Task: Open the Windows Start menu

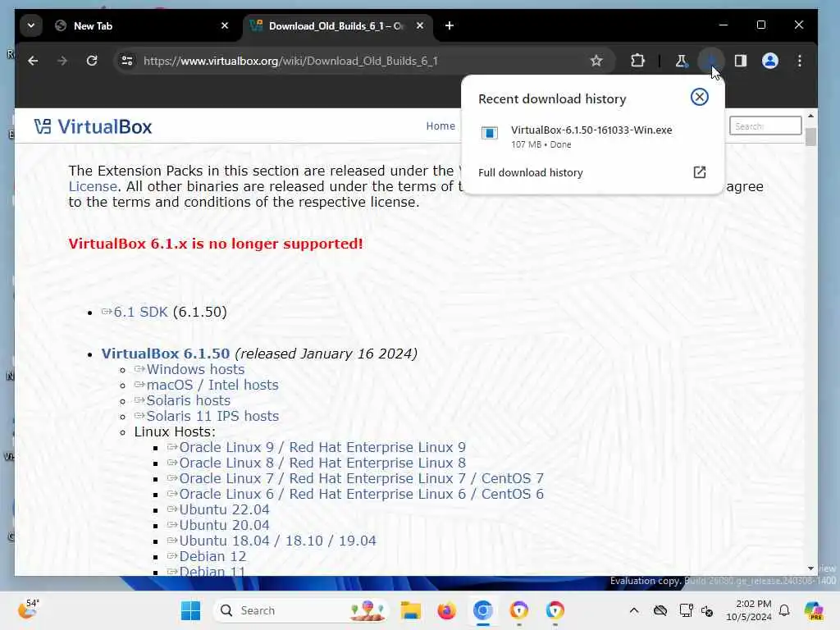Action: pyautogui.click(x=190, y=610)
